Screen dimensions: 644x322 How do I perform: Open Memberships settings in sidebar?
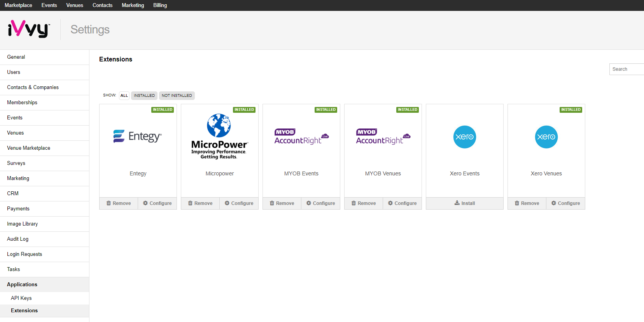click(x=44, y=103)
